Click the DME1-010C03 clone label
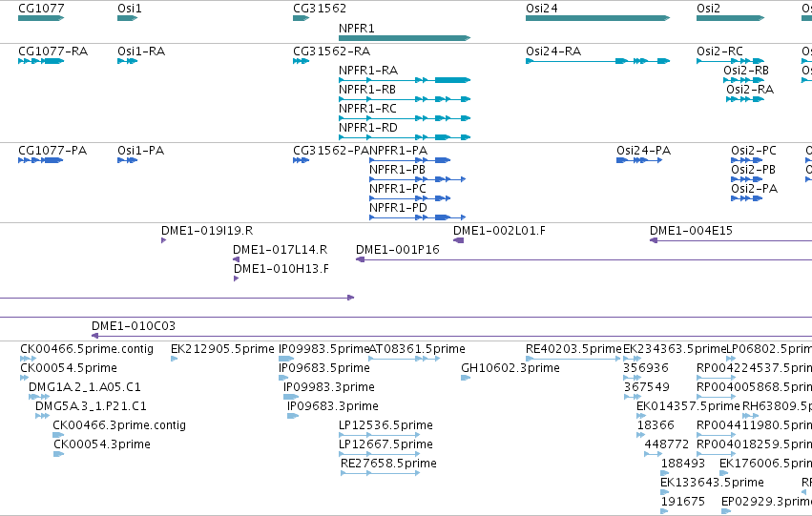The image size is (812, 516). (x=134, y=326)
